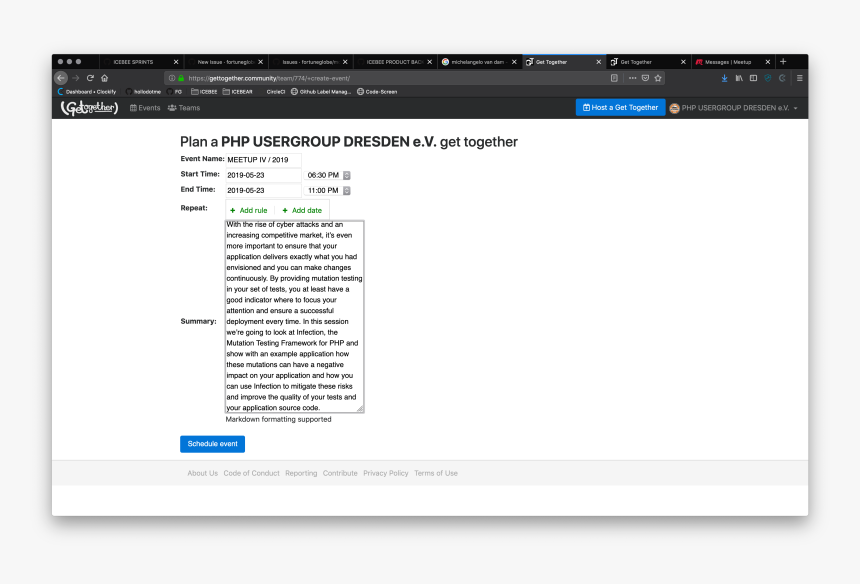
Task: Click the Schedule event button
Action: [212, 444]
